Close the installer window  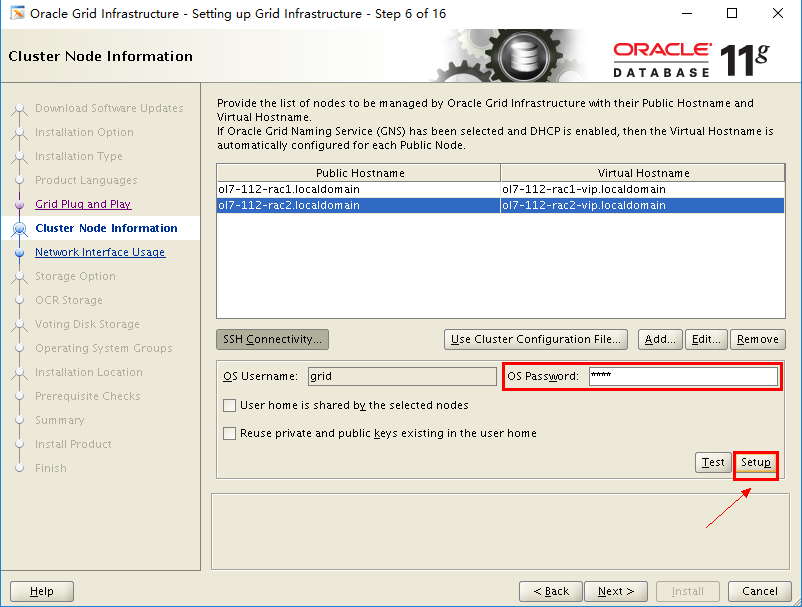pos(778,13)
